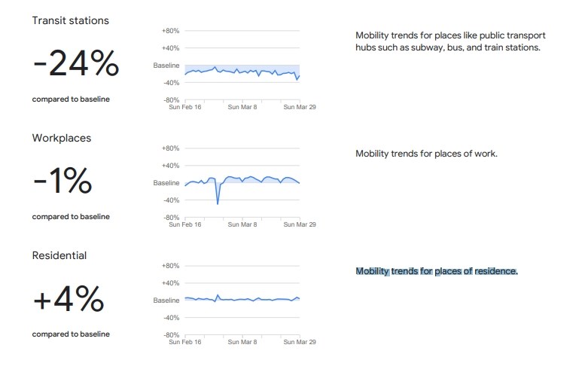Click the highlighted residence mobility description
The width and height of the screenshot is (588, 366).
[x=437, y=271]
